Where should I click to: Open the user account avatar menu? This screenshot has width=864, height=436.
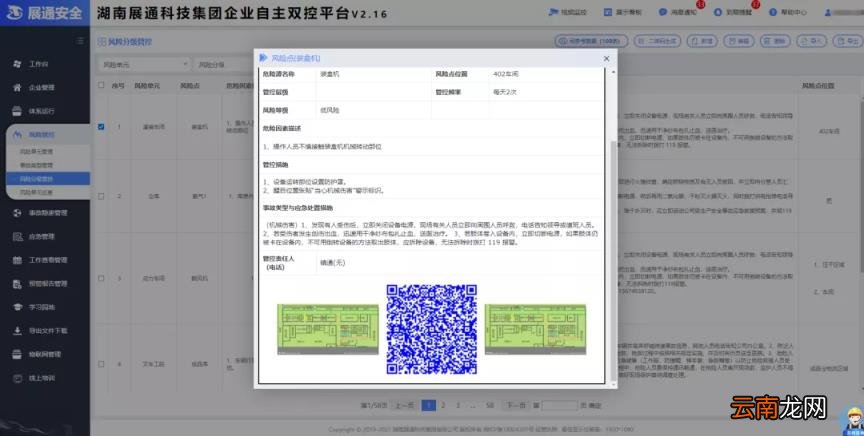click(828, 12)
